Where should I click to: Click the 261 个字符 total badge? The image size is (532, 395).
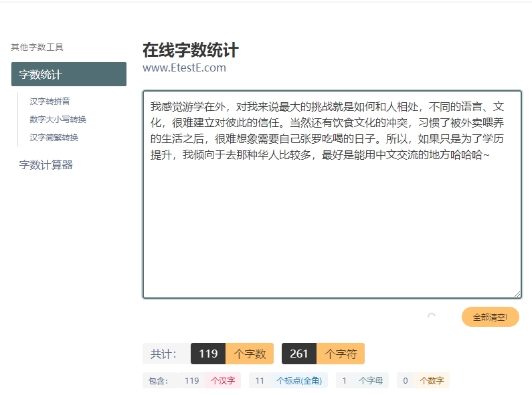point(323,354)
